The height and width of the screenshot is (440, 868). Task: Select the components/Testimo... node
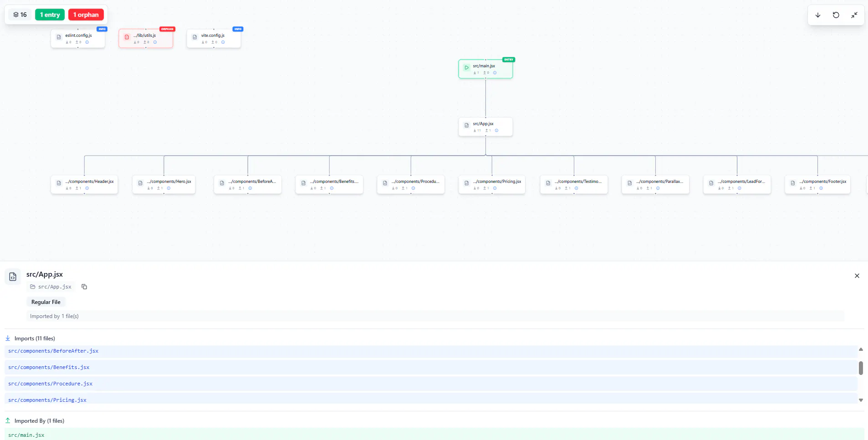574,184
